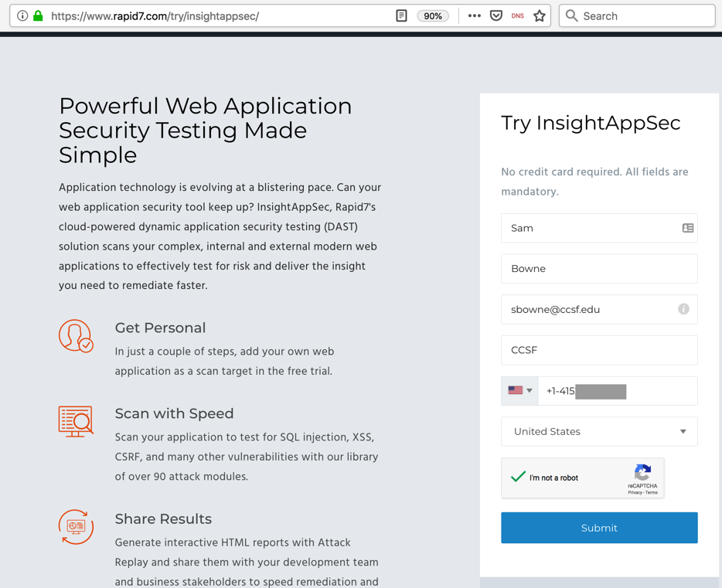The height and width of the screenshot is (588, 722).
Task: Open the page actions three-dot menu
Action: [475, 15]
